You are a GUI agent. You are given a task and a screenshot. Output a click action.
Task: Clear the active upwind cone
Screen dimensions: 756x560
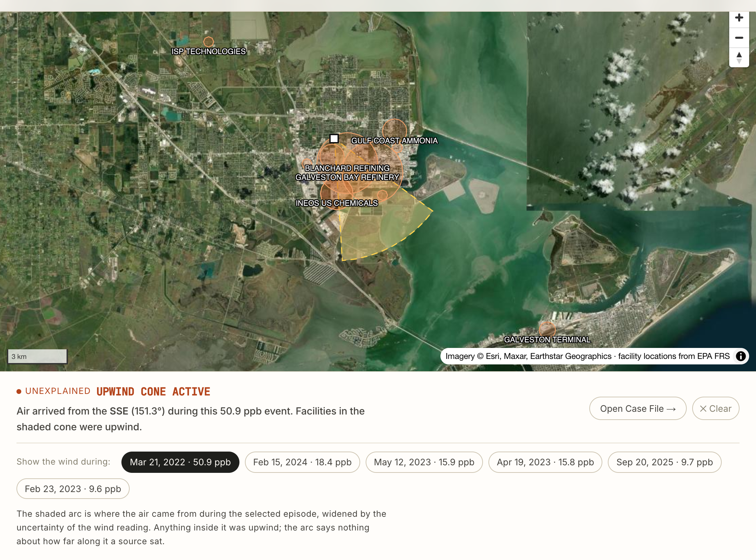pos(716,408)
